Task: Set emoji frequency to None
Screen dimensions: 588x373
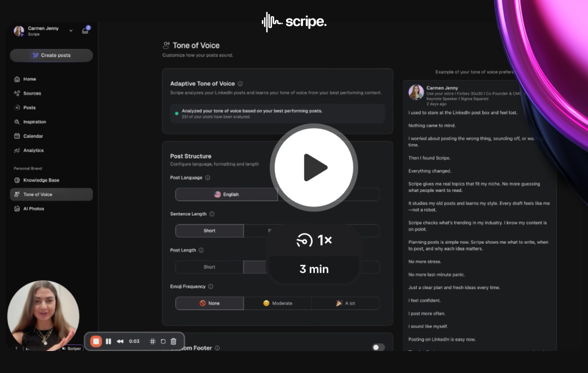Action: 209,303
